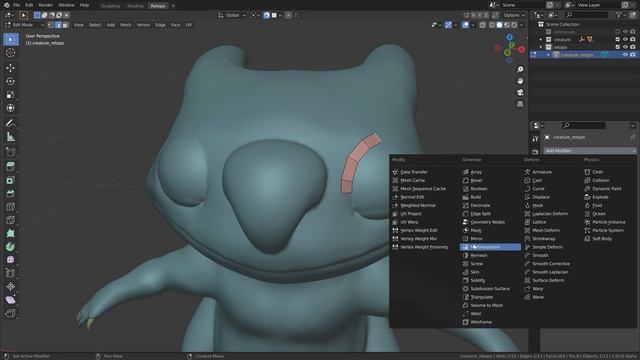640x360 pixels.
Task: Switch to solid viewport shading
Action: (499, 25)
